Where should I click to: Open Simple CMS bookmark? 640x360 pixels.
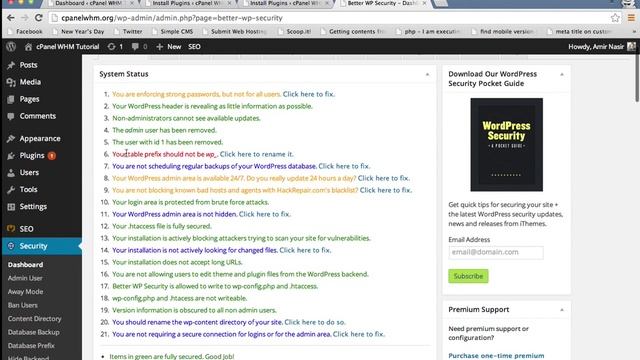173,31
